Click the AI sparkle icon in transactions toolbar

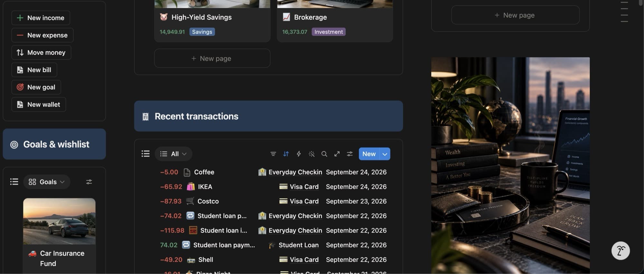click(311, 154)
